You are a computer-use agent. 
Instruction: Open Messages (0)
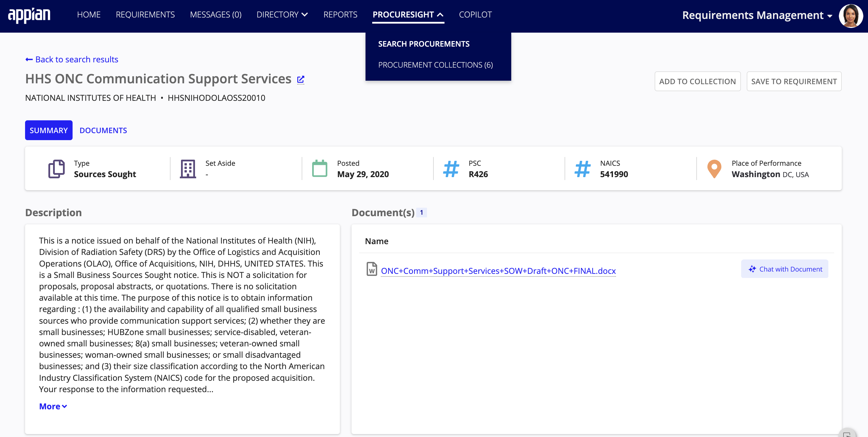tap(216, 15)
